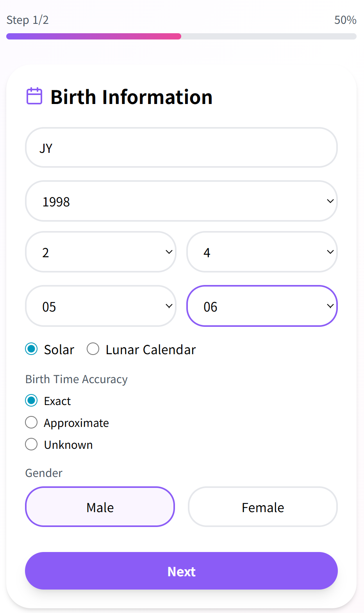Viewport: 364px width, 613px height.
Task: Select the Solar calendar radio button
Action: [31, 349]
